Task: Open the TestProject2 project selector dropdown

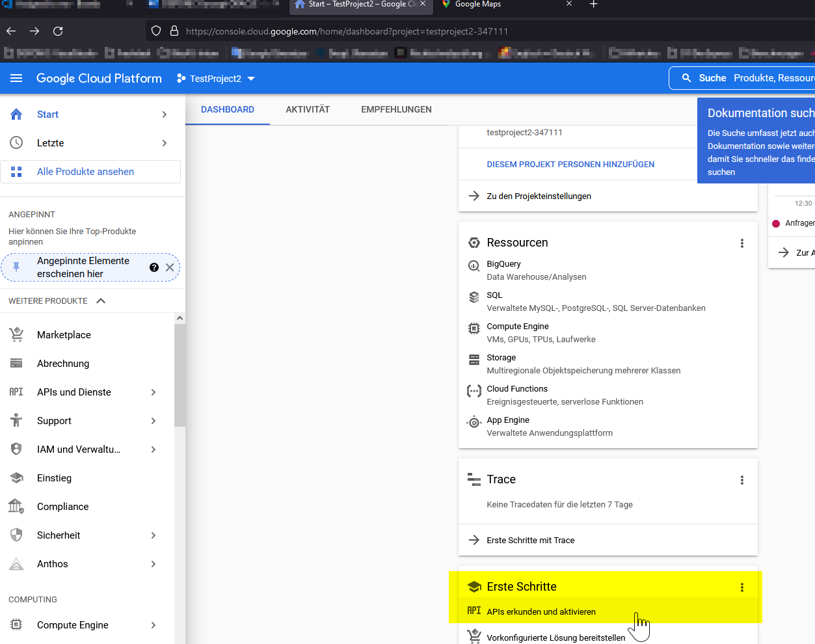Action: (x=216, y=79)
